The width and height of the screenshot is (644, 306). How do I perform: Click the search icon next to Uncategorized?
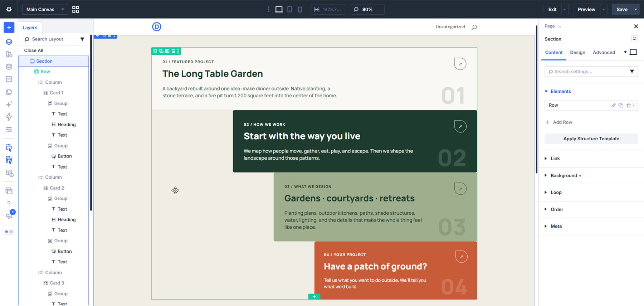coord(474,27)
